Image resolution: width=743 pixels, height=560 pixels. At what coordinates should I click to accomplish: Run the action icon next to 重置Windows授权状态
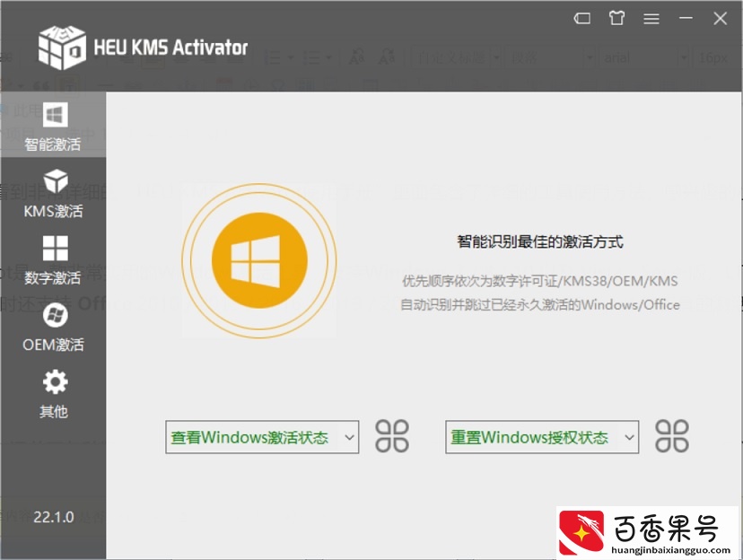coord(672,436)
